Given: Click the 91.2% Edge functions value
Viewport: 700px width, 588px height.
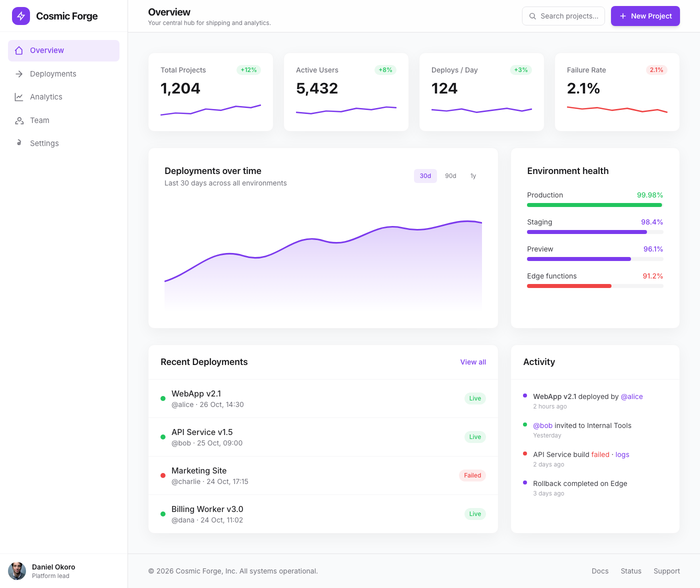Looking at the screenshot, I should [653, 276].
